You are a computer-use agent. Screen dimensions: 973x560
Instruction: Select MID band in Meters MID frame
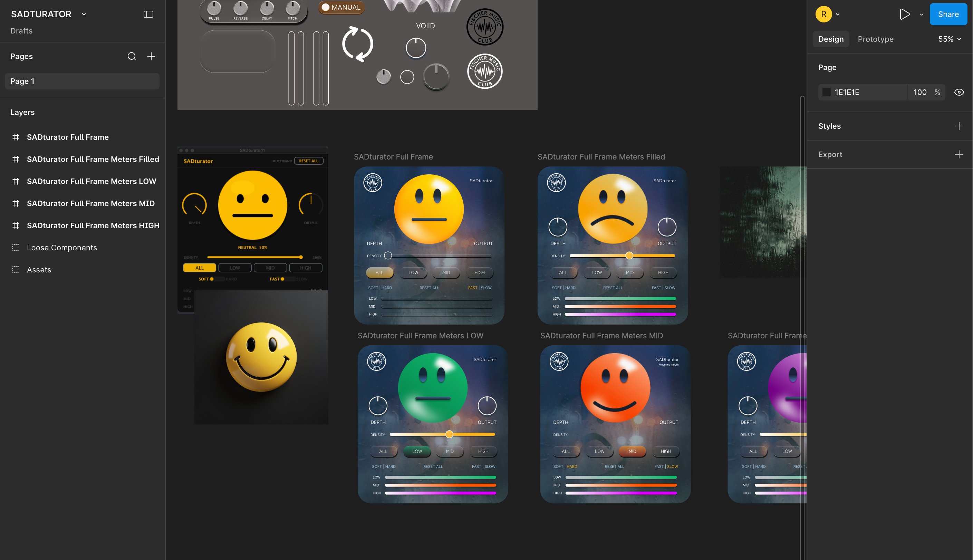coord(632,452)
